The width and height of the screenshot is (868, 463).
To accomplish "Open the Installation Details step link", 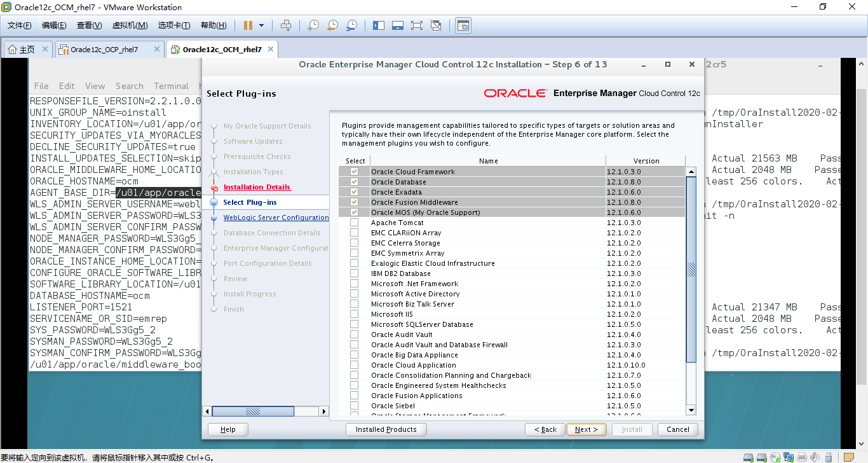I will click(257, 187).
